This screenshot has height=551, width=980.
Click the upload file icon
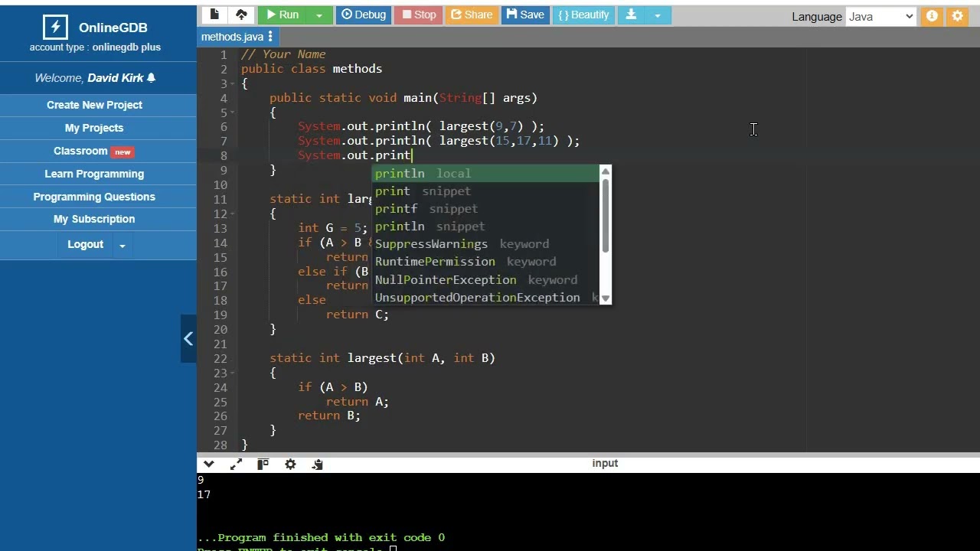coord(241,15)
